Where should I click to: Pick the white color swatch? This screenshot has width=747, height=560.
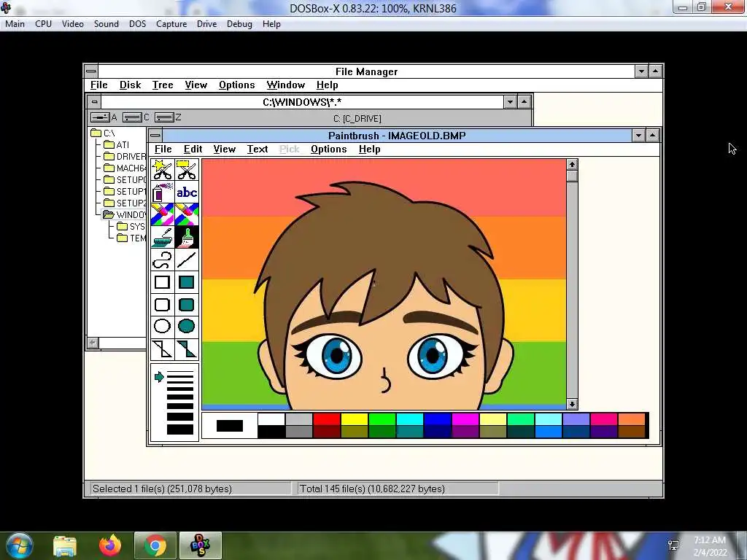271,419
